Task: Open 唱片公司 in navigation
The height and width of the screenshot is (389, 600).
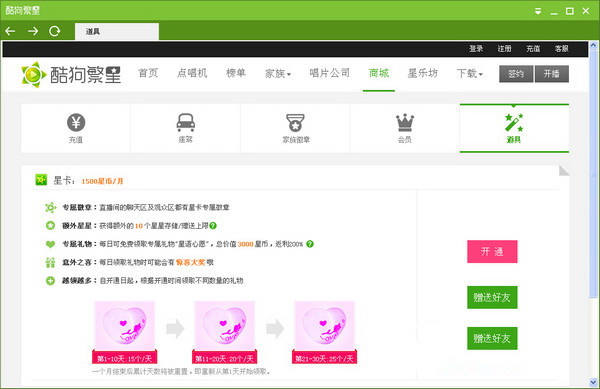Action: (x=329, y=73)
